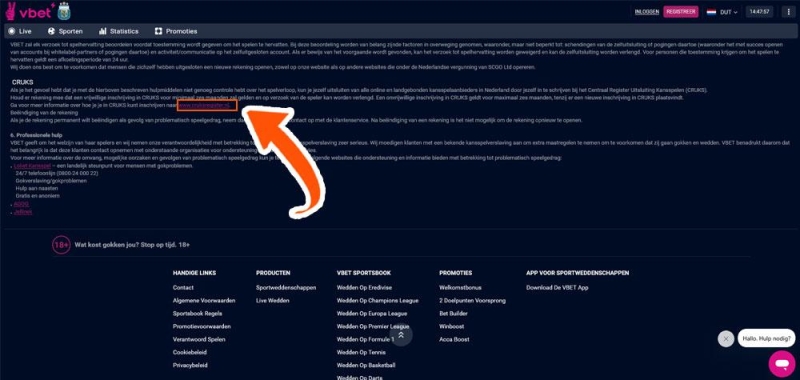Viewport: 800px width, 380px height.
Task: Open Wedden Op Basketball link
Action: coord(366,365)
